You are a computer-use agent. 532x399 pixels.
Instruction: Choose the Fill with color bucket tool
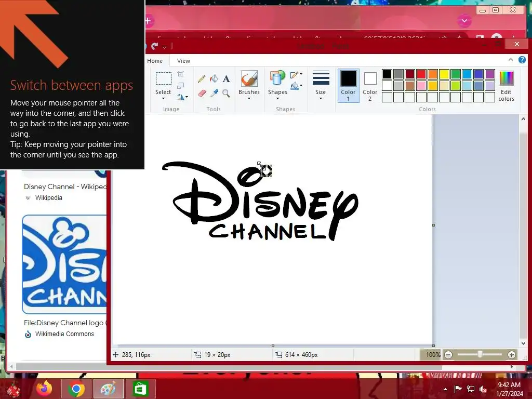(214, 79)
